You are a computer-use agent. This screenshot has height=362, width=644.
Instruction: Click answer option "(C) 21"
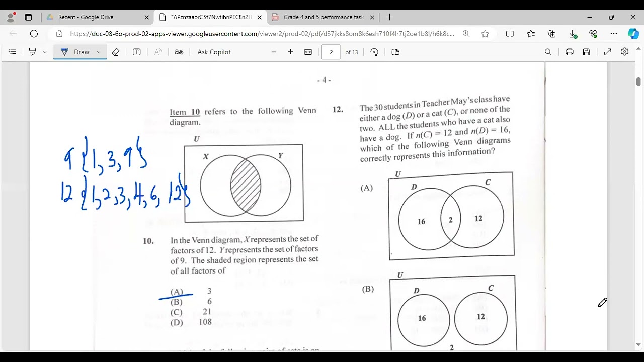[191, 312]
